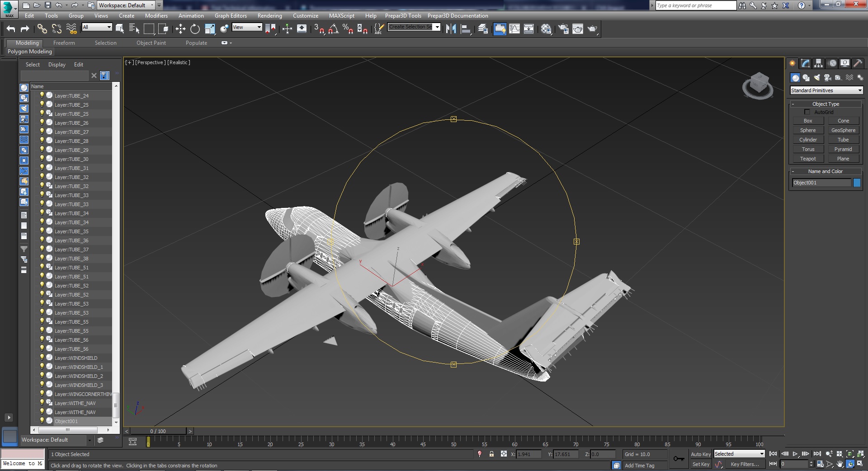868x471 pixels.
Task: Open the key filter Selected dropdown
Action: 739,454
